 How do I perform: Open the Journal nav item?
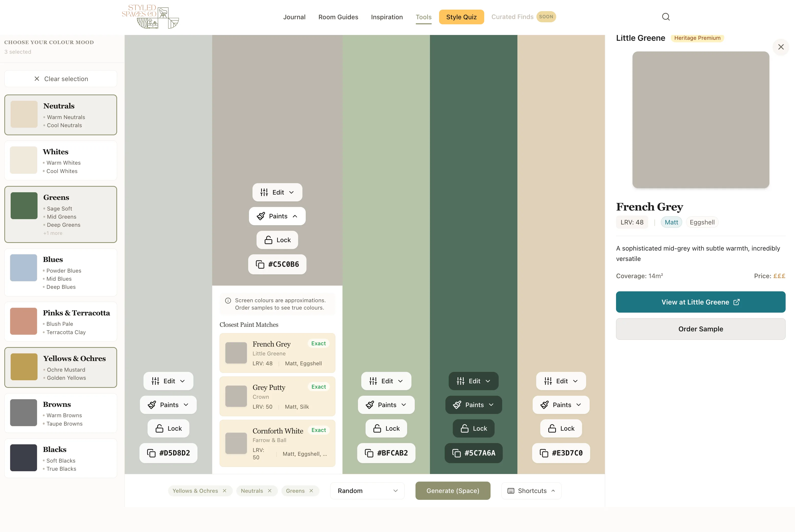[294, 17]
